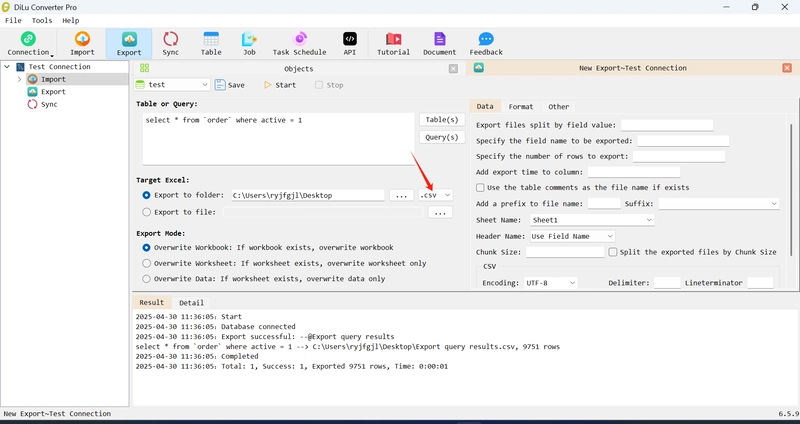The width and height of the screenshot is (800, 424).
Task: Select Overwrite Workbook export mode
Action: click(x=146, y=247)
